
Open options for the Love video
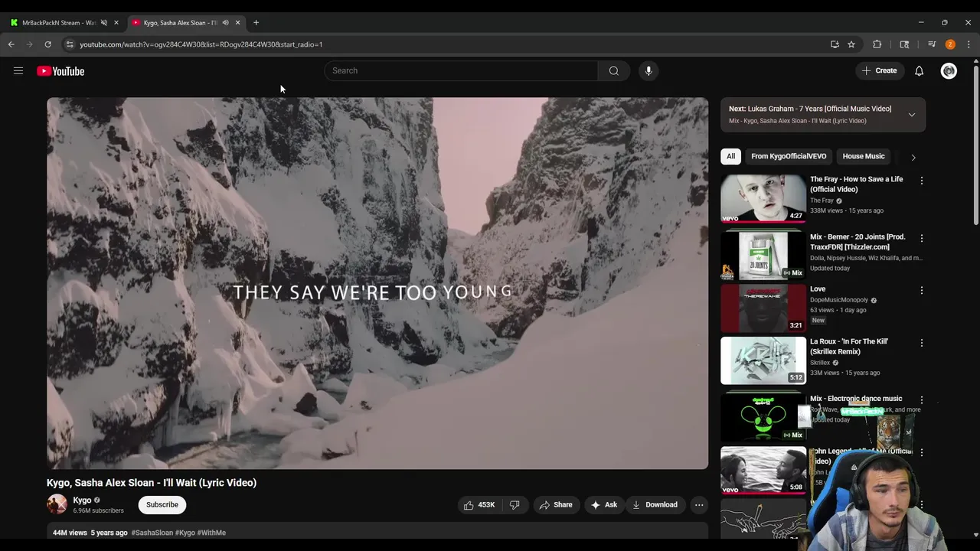922,290
